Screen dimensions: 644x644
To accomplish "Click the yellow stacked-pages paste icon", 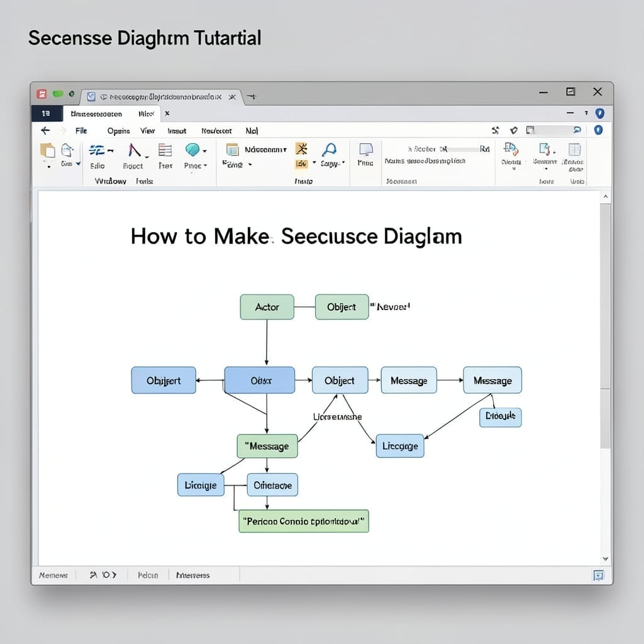I will point(48,150).
